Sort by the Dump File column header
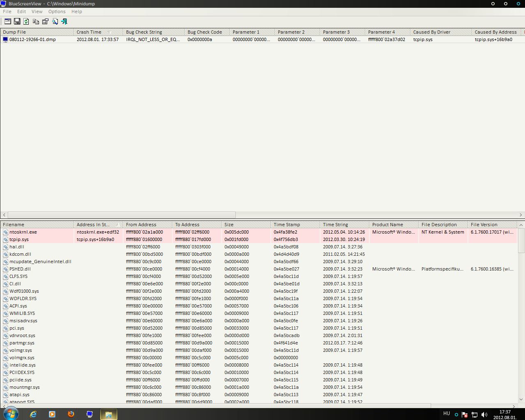This screenshot has height=420, width=525. click(37, 32)
